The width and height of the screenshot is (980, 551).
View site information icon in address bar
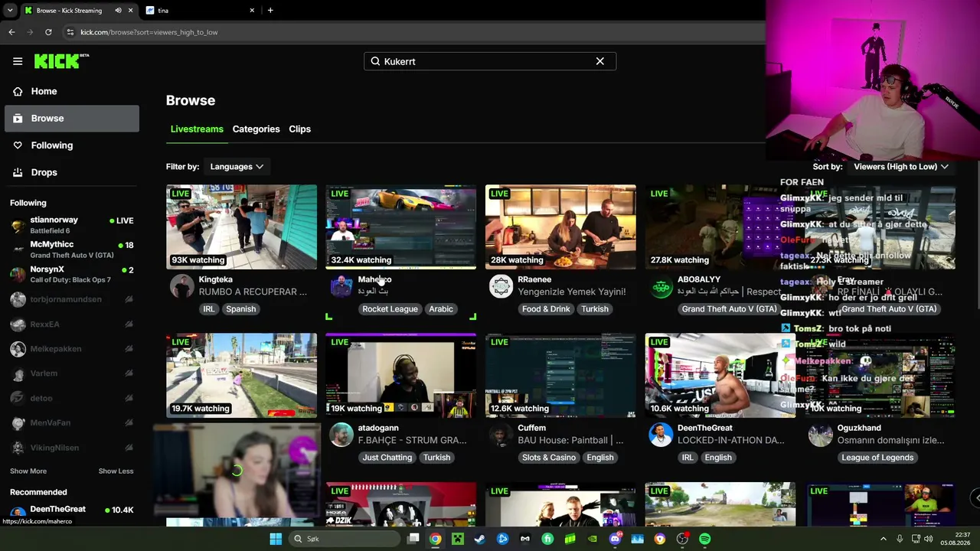pyautogui.click(x=70, y=32)
